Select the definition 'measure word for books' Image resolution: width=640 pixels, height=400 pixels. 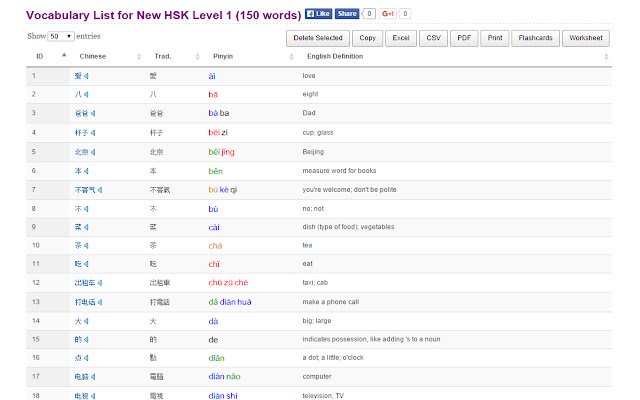click(x=339, y=171)
